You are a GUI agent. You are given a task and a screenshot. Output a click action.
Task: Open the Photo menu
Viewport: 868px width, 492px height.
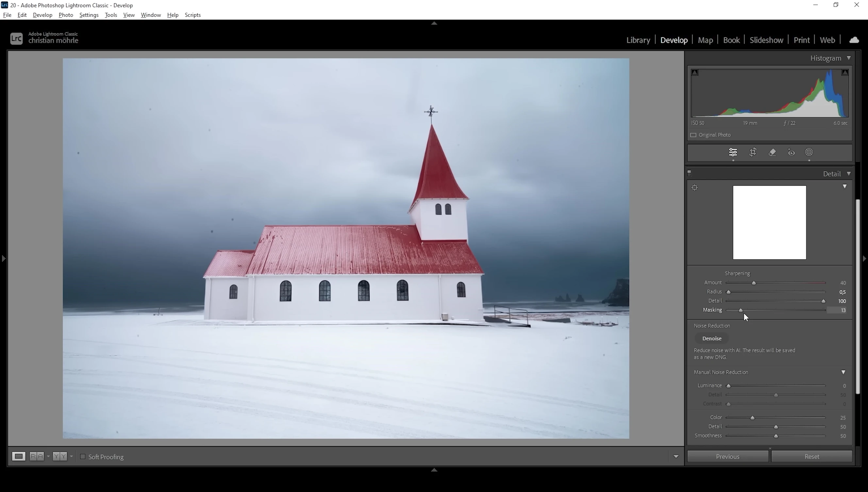point(66,15)
